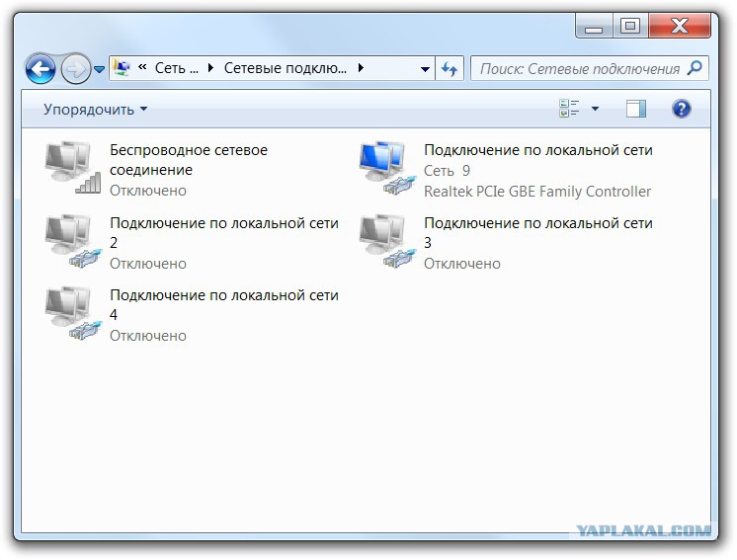Go back with the blue Back arrow

[x=41, y=69]
